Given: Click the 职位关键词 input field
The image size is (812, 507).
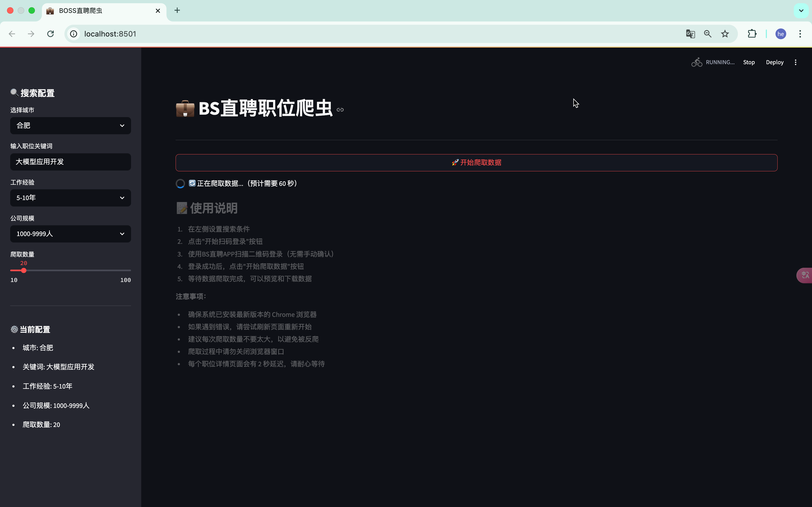Looking at the screenshot, I should 70,162.
